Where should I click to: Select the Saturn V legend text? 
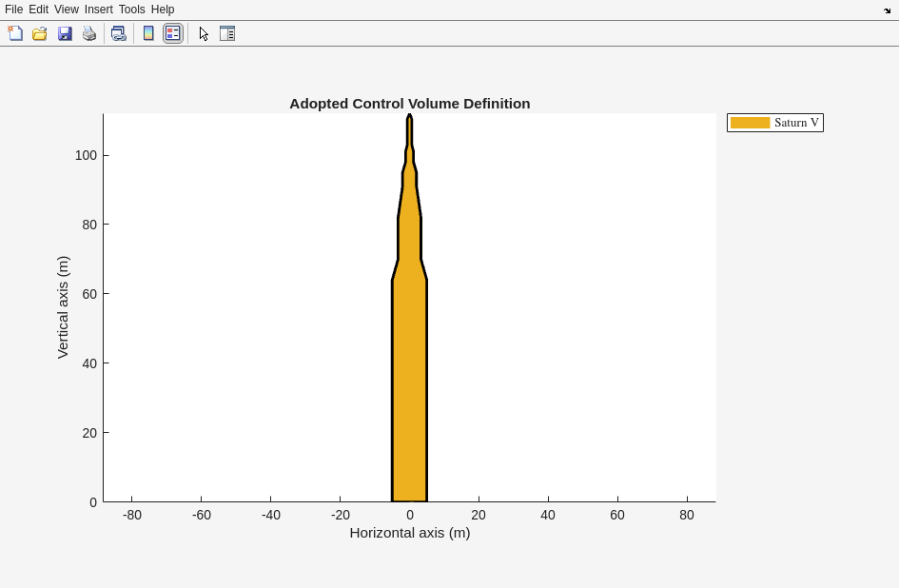click(x=796, y=123)
